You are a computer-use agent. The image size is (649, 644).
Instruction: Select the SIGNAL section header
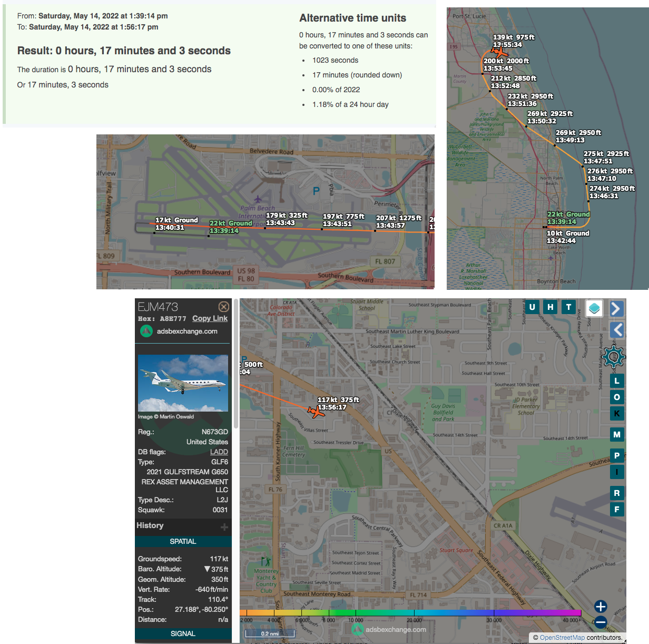coord(183,633)
